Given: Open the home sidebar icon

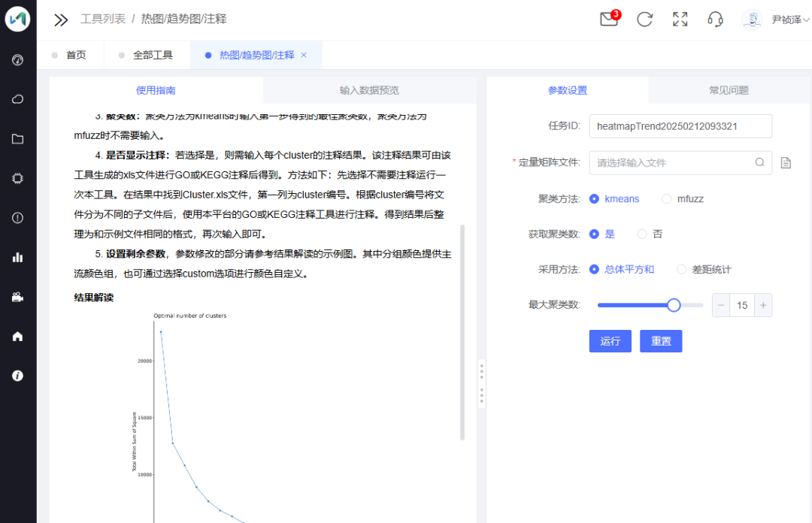Looking at the screenshot, I should 17,337.
